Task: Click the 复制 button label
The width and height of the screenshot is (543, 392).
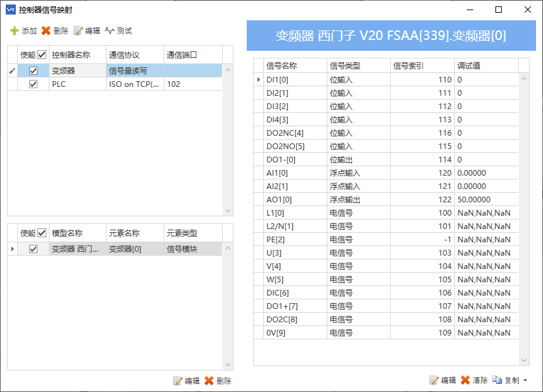Action: 512,380
